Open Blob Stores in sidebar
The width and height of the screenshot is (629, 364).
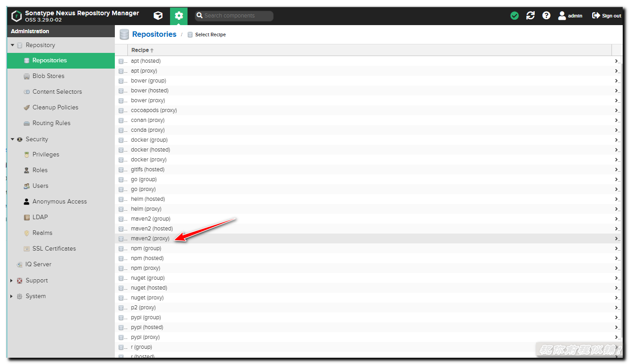click(x=61, y=76)
